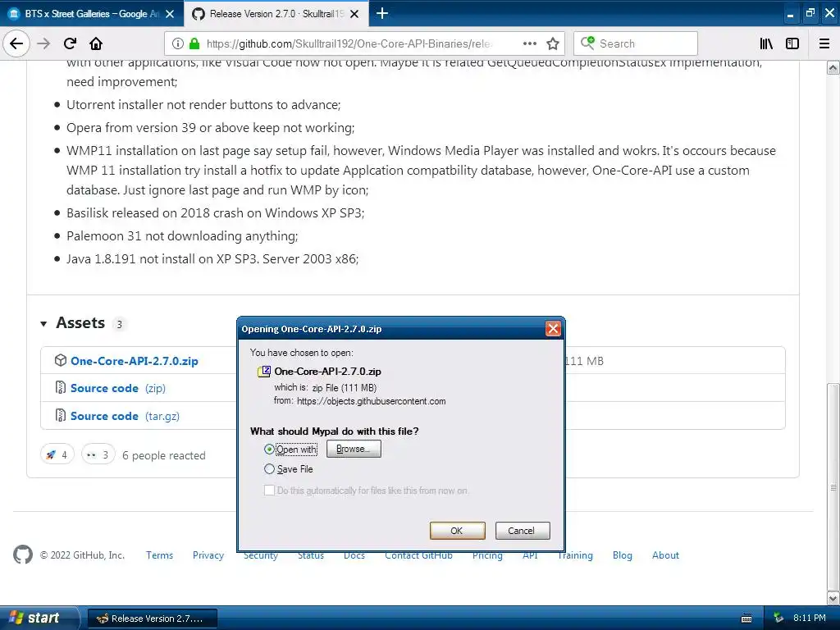Click the URL address field
This screenshot has height=630, width=840.
[348, 43]
